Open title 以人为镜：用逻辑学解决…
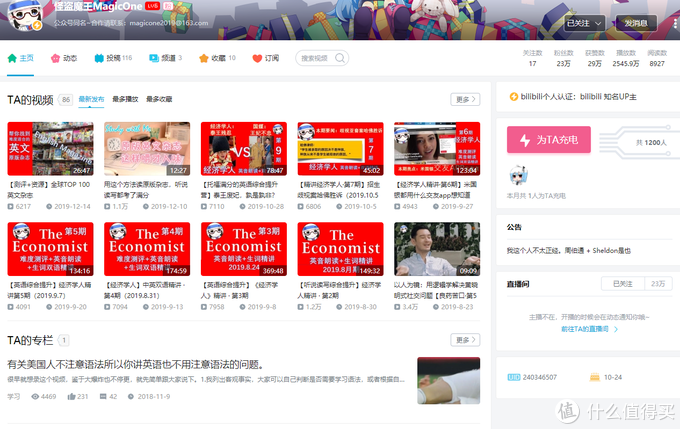 coord(436,290)
